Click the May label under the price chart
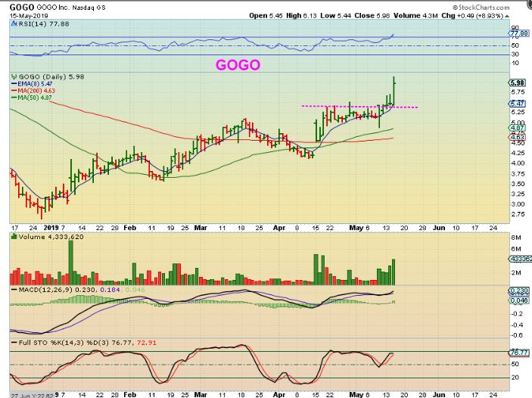Screen dimensions: 532x398 [356, 228]
